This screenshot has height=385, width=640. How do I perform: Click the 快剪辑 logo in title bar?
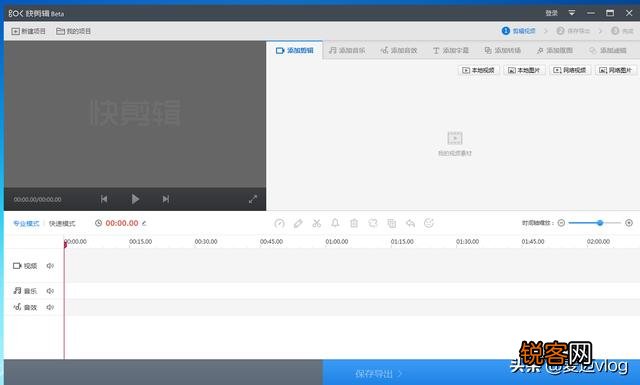(36, 13)
